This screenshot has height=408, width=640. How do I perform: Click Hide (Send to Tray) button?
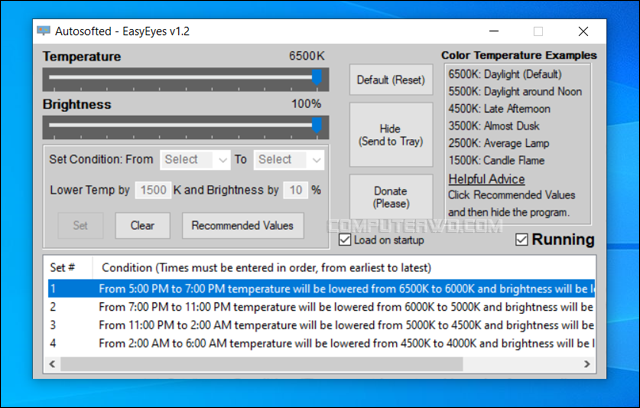click(391, 135)
